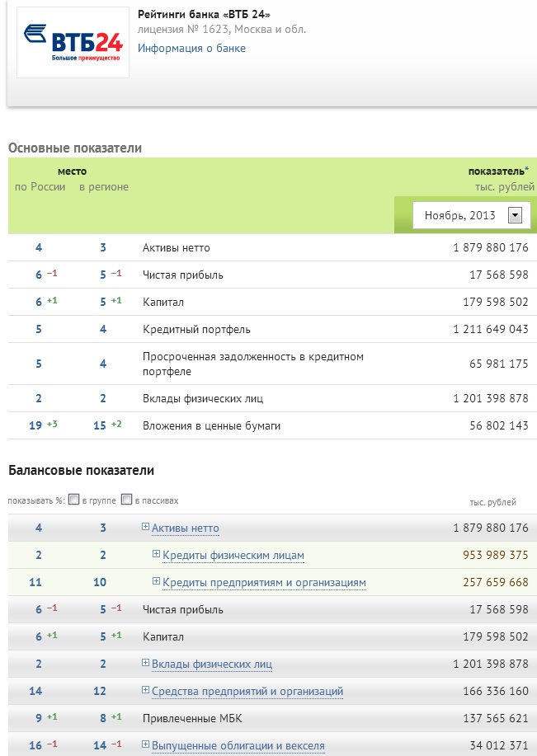The height and width of the screenshot is (756, 537).
Task: Open the «Информация о банке» link
Action: click(x=191, y=48)
